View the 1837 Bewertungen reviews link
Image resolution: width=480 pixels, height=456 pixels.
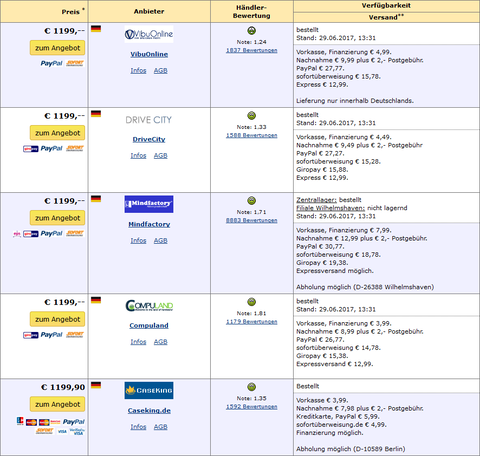252,50
